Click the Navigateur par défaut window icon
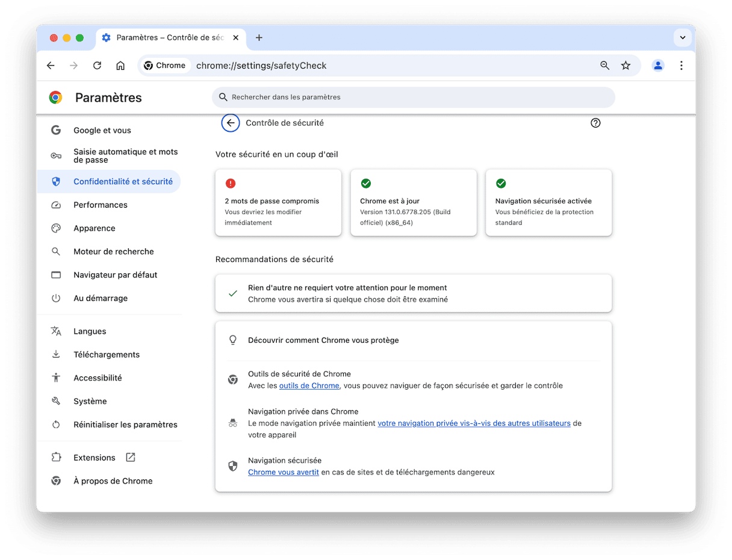Viewport: 732px width, 560px height. pos(56,275)
